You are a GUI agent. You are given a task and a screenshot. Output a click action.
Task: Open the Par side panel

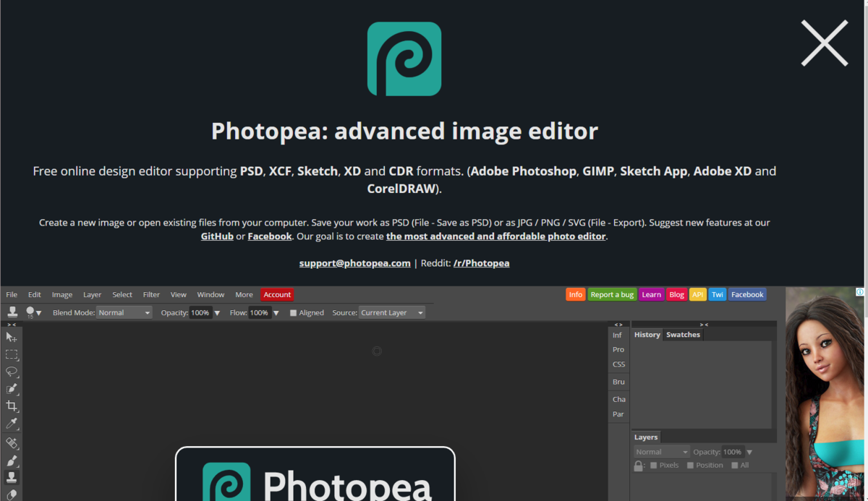point(618,414)
